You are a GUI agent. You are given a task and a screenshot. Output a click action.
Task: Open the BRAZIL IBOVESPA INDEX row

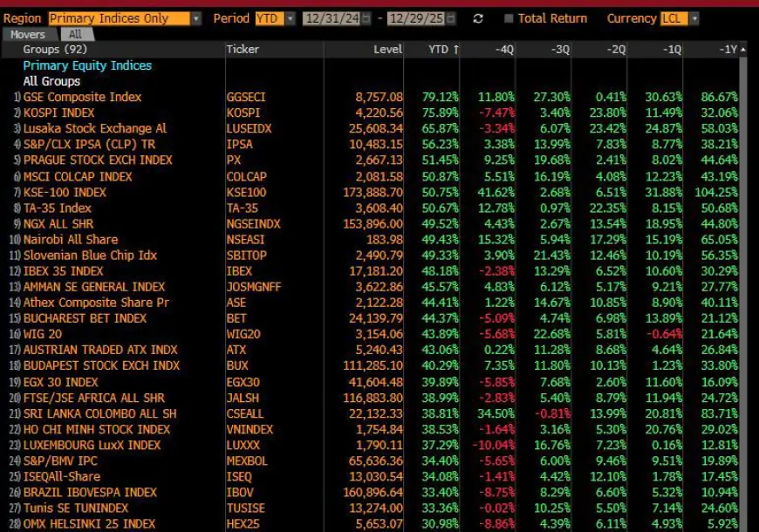point(90,492)
